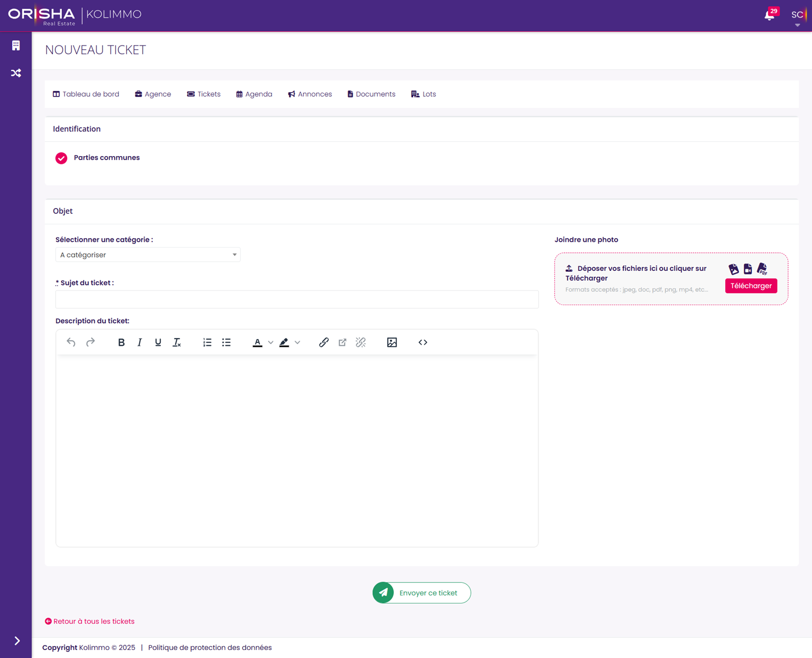Open Politique de protection des données link

pyautogui.click(x=210, y=647)
